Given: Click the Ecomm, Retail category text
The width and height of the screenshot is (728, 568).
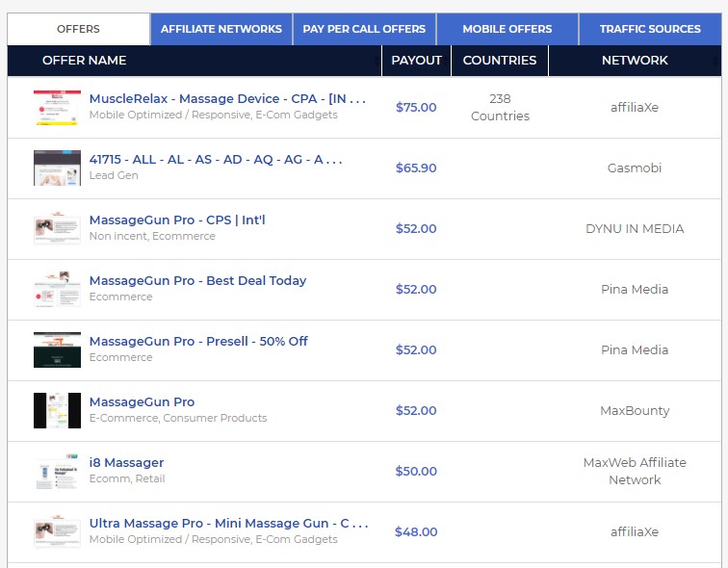Looking at the screenshot, I should pyautogui.click(x=127, y=478).
